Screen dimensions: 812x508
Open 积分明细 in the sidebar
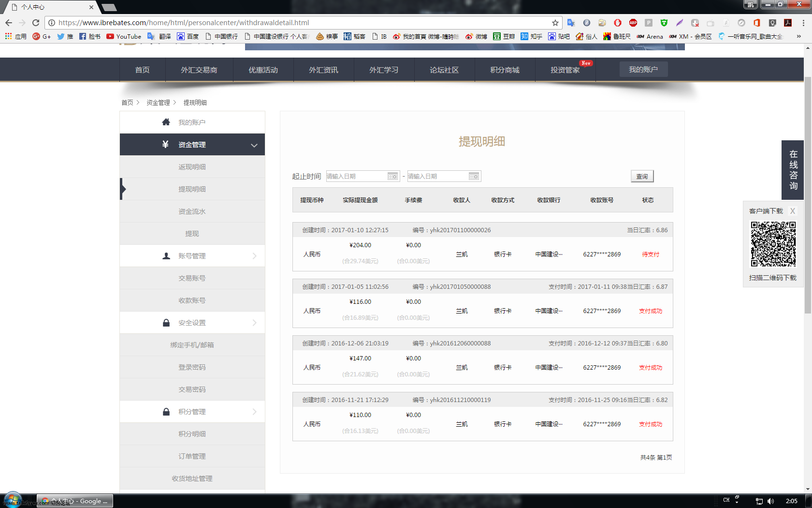coord(192,434)
